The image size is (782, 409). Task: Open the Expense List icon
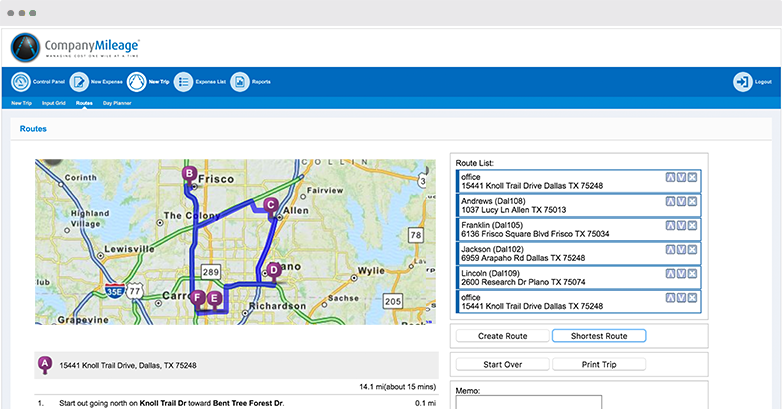[183, 82]
